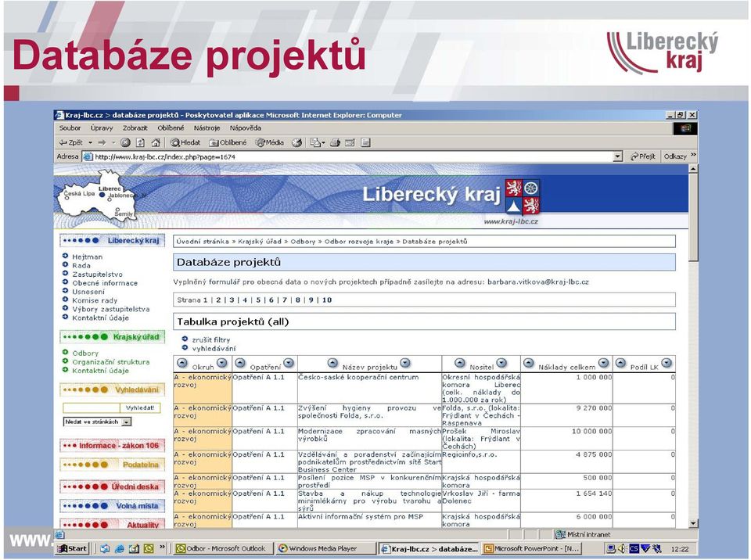The image size is (751, 560).
Task: Click the Discuss icon in toolbar
Action: click(x=366, y=143)
